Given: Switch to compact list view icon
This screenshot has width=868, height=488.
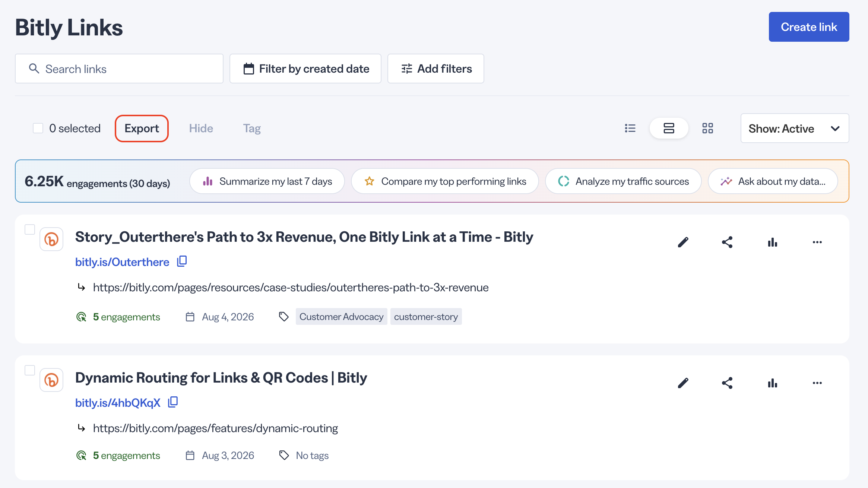Looking at the screenshot, I should tap(630, 128).
